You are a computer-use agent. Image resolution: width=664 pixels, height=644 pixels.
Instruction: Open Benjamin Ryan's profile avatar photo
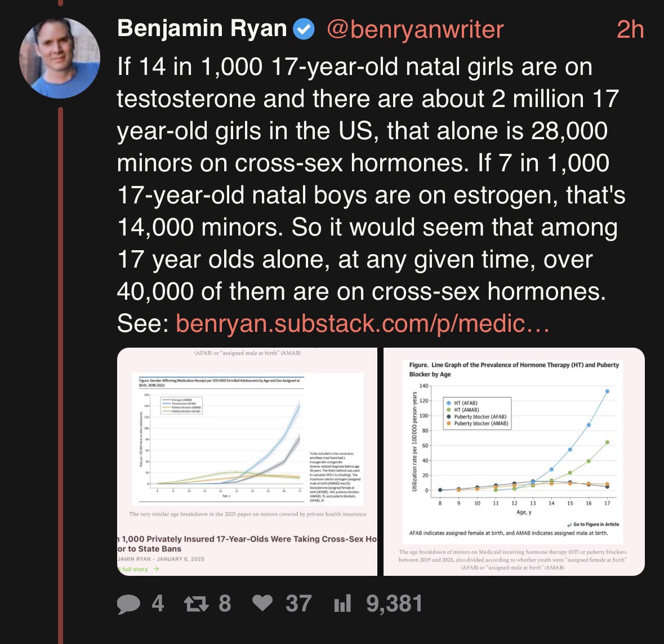click(x=60, y=58)
